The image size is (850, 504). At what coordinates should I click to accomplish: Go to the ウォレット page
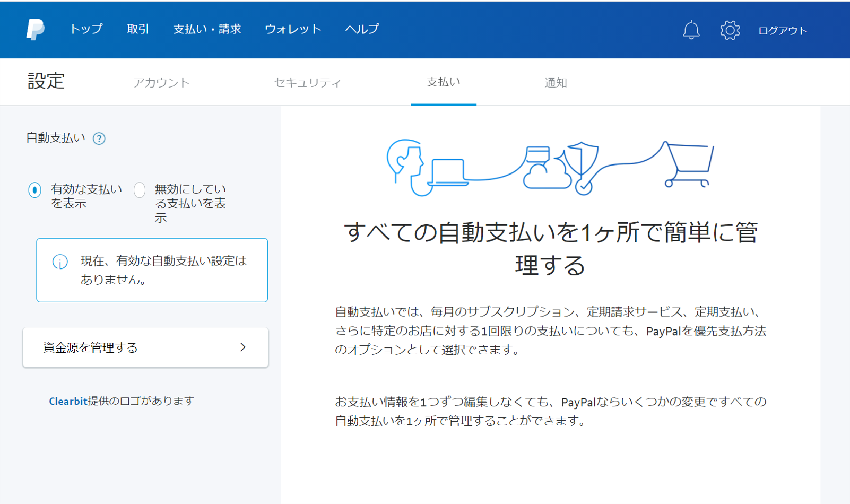click(293, 29)
